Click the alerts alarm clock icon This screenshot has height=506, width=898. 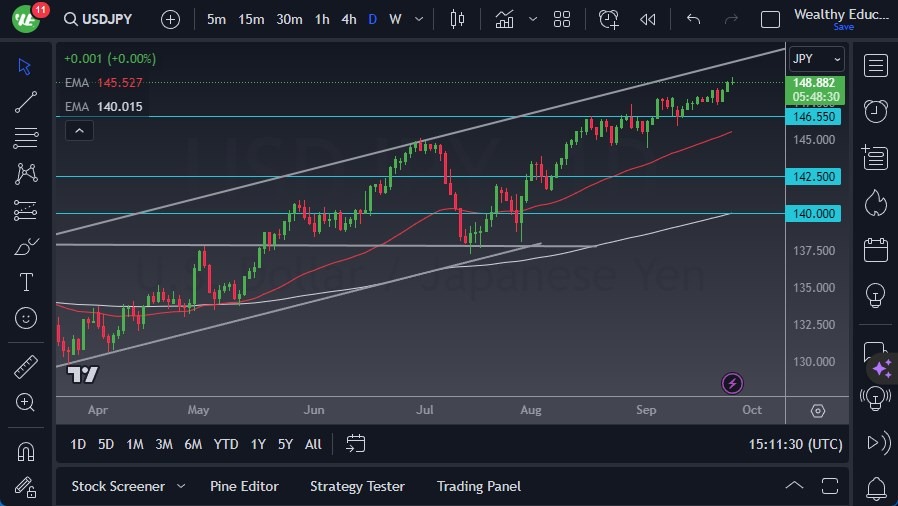pos(876,110)
